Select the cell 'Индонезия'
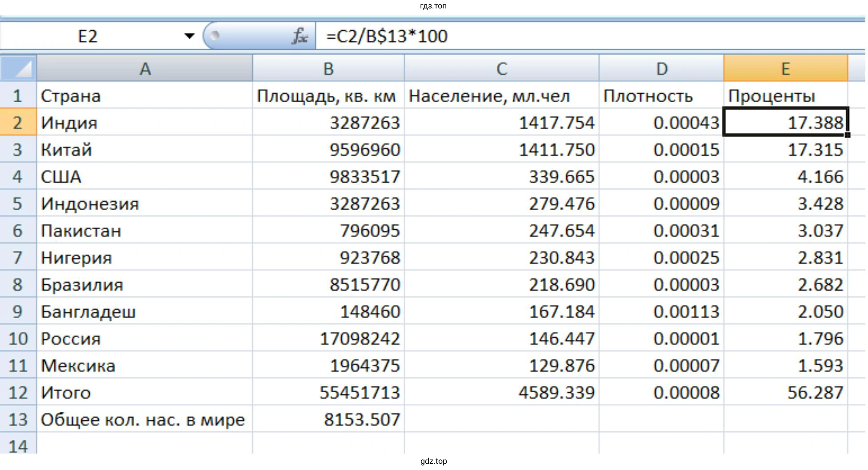 coord(145,204)
